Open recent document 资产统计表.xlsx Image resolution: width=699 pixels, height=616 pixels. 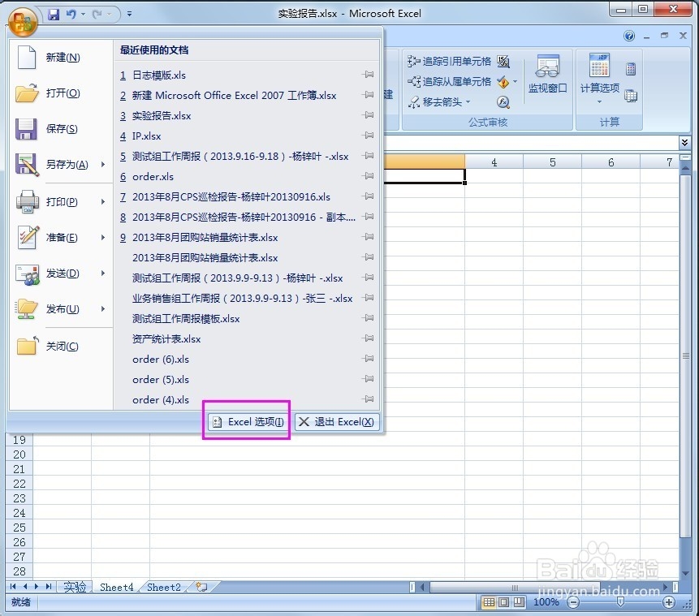[166, 339]
